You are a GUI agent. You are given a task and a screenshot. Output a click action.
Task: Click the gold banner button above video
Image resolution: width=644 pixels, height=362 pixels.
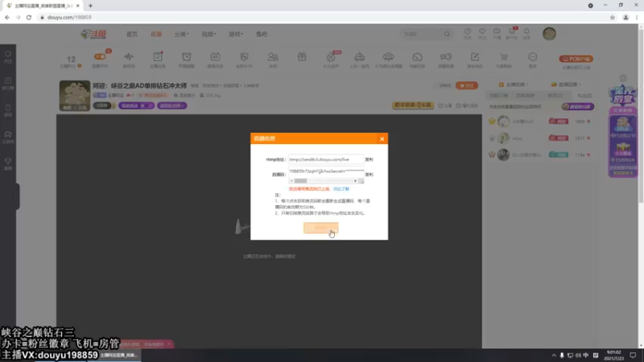[413, 105]
